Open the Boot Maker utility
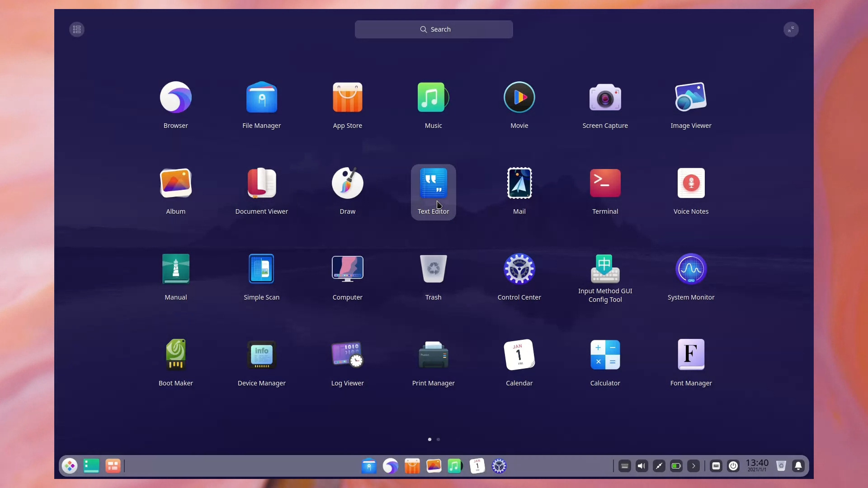The image size is (868, 488). (x=175, y=355)
